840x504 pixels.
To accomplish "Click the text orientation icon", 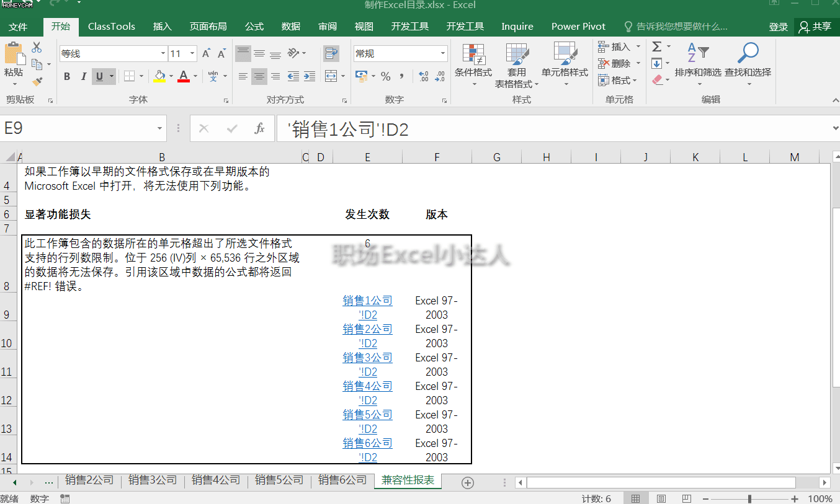I will (294, 54).
